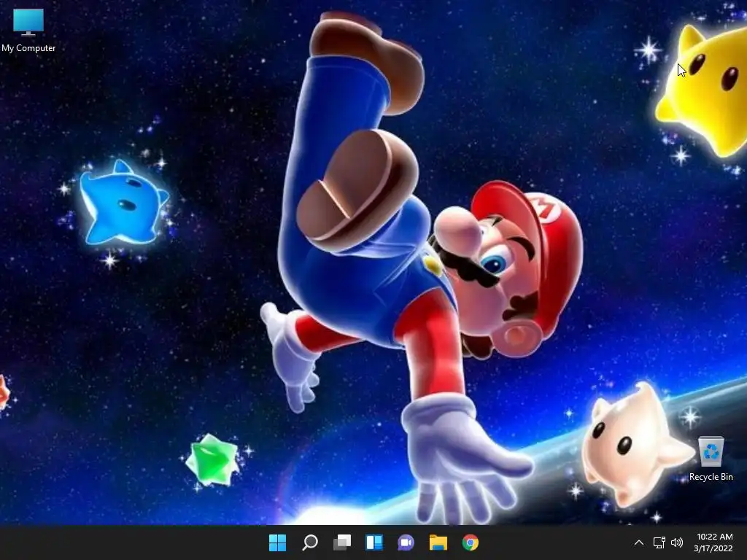Open the volume speaker tray icon
747x560 pixels.
pos(676,542)
